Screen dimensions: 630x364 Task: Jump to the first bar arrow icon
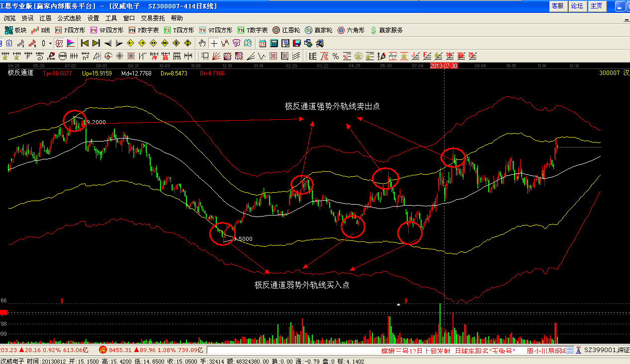(x=85, y=43)
